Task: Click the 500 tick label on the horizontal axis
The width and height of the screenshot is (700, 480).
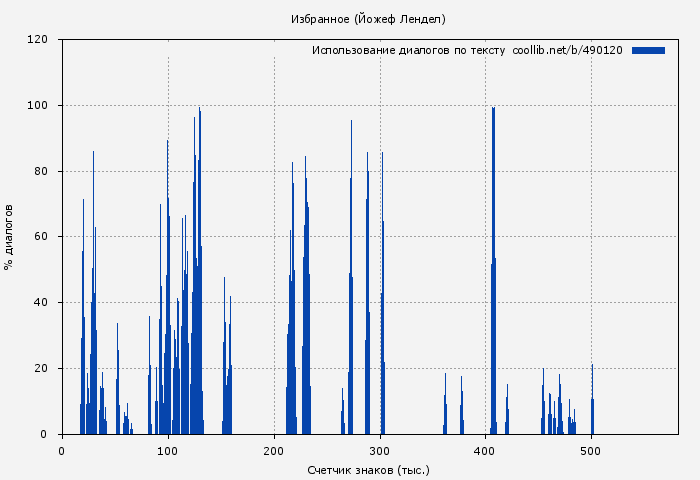Action: [591, 450]
